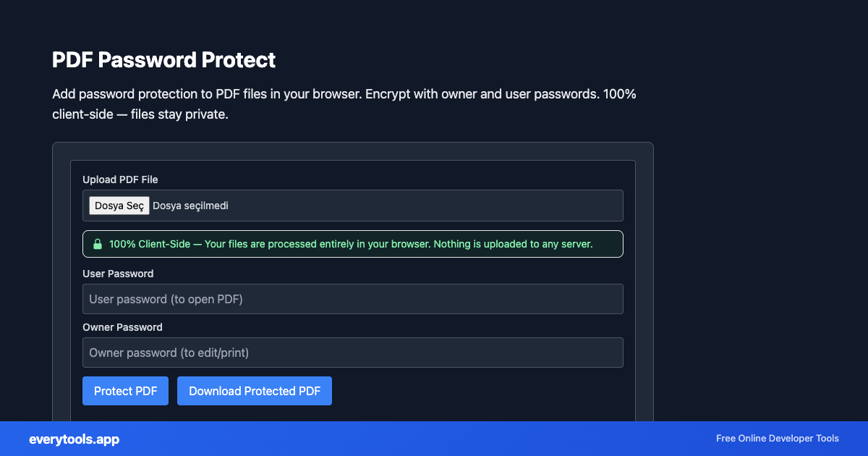The height and width of the screenshot is (456, 868).
Task: Click Download Protected PDF
Action: 254,390
